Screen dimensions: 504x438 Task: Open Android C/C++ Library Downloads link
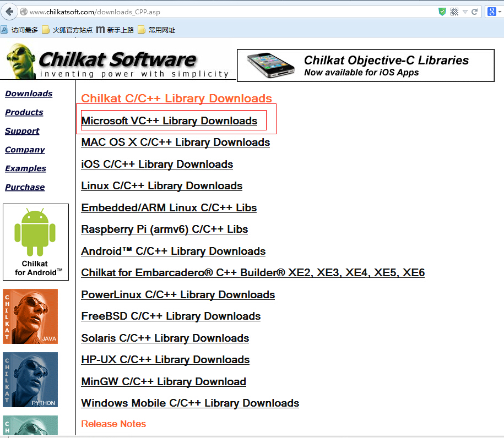tap(174, 251)
